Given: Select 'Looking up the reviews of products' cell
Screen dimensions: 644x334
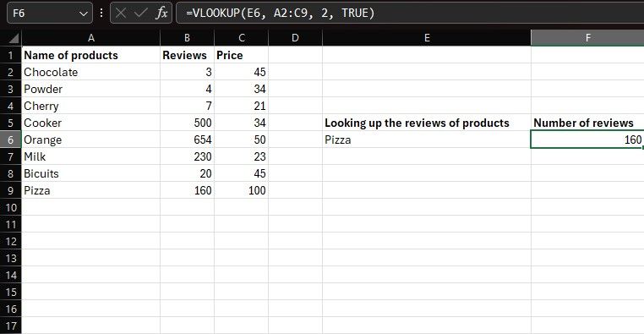Looking at the screenshot, I should pos(427,123).
